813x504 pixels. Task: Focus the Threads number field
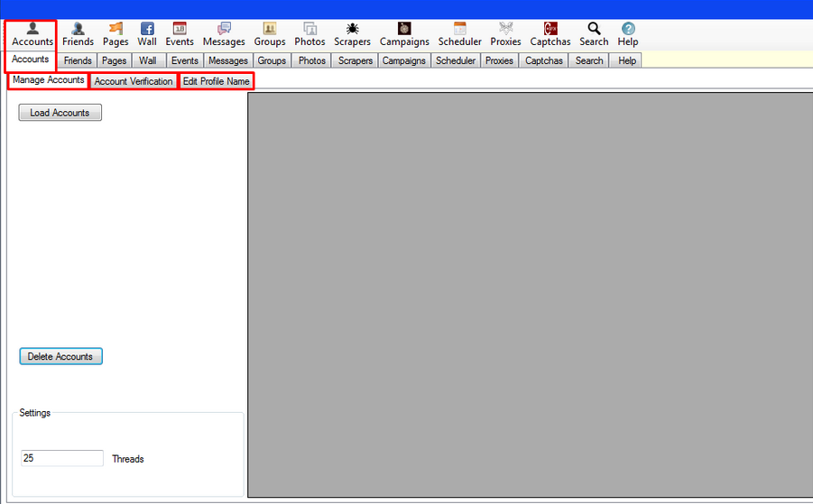[62, 458]
